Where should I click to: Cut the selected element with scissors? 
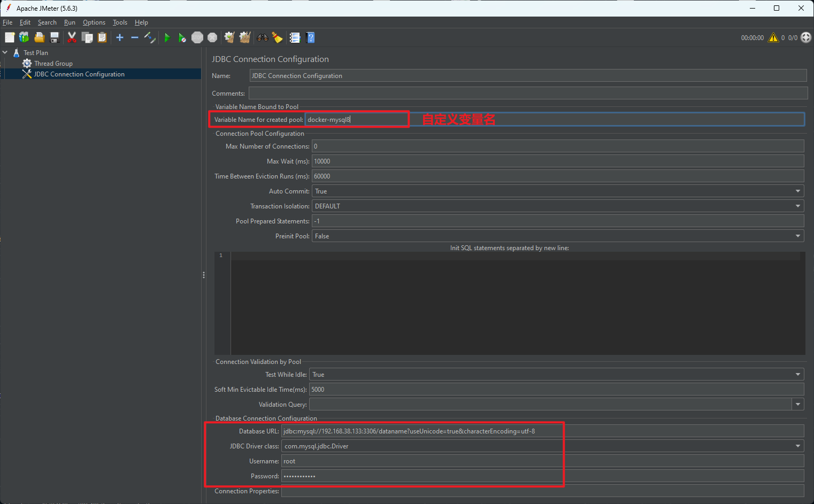coord(72,37)
